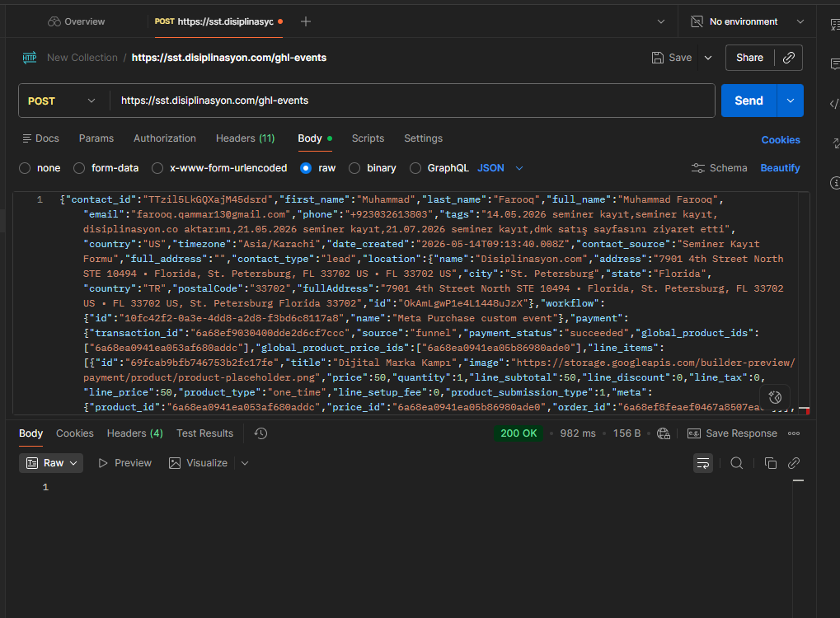840x618 pixels.
Task: Expand the open tabs list chevron
Action: [x=660, y=21]
